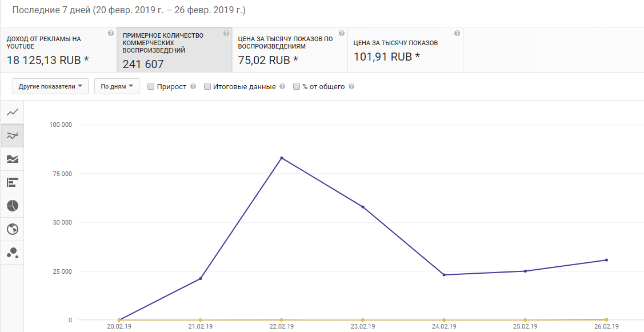Open the По дням granularity dropdown
Screen dimensions: 644x332
coord(117,87)
